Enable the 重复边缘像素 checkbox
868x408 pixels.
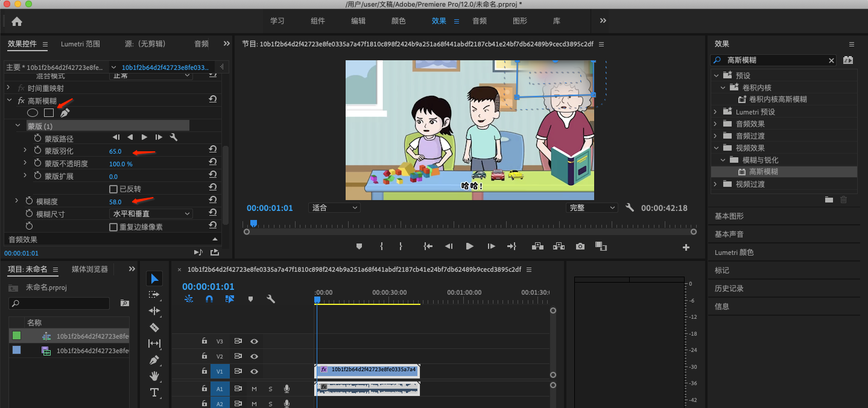tap(113, 227)
